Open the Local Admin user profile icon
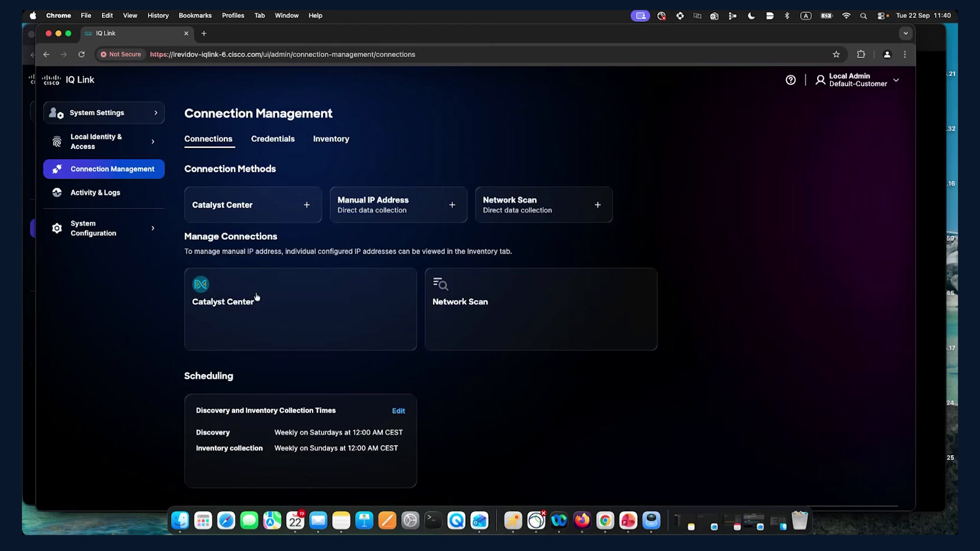This screenshot has width=980, height=551. (x=820, y=80)
